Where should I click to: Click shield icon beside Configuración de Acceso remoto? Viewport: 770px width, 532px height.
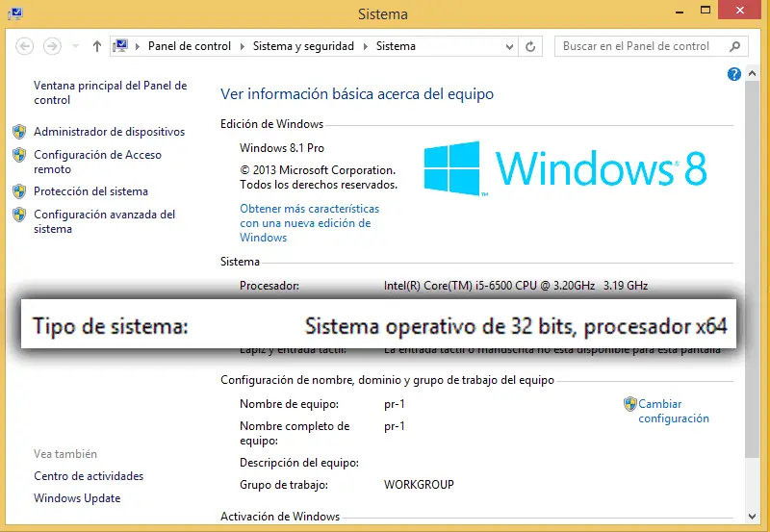[x=19, y=155]
